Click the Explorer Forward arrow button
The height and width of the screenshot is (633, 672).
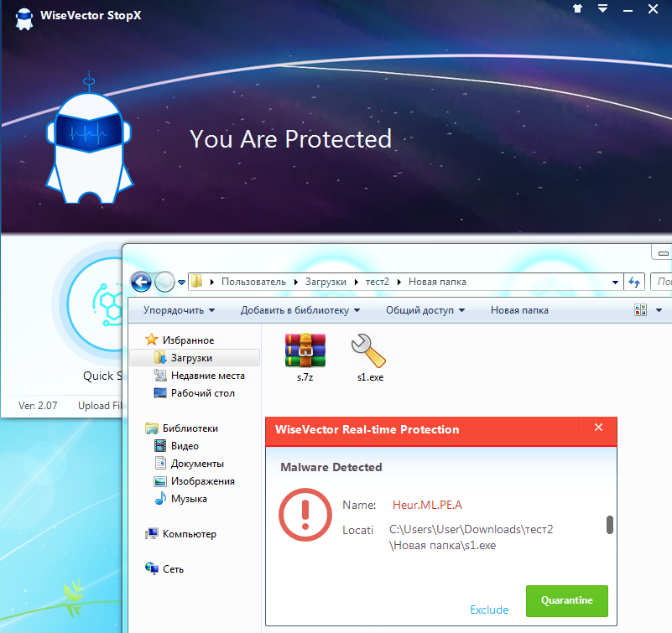(x=164, y=282)
